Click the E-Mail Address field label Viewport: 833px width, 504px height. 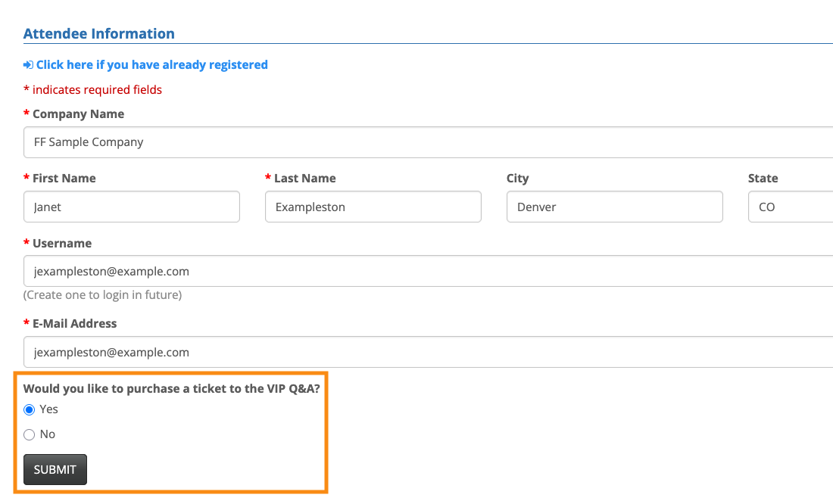click(x=74, y=324)
